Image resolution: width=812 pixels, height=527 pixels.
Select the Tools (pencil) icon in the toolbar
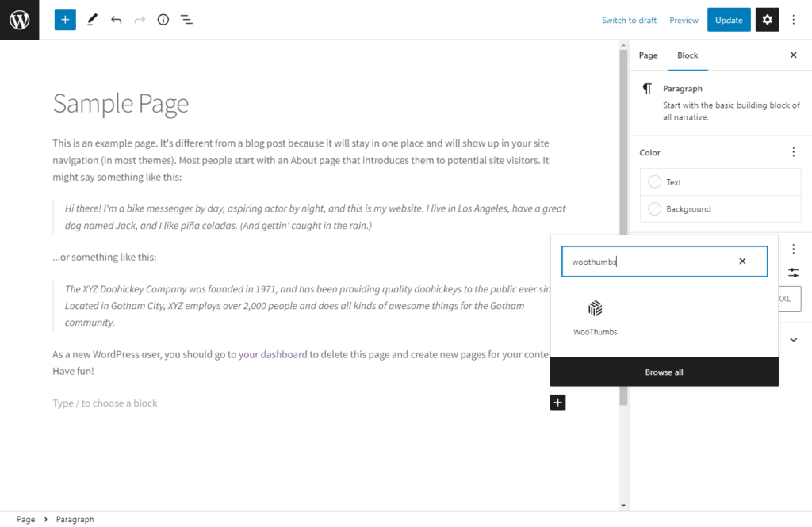pyautogui.click(x=91, y=19)
